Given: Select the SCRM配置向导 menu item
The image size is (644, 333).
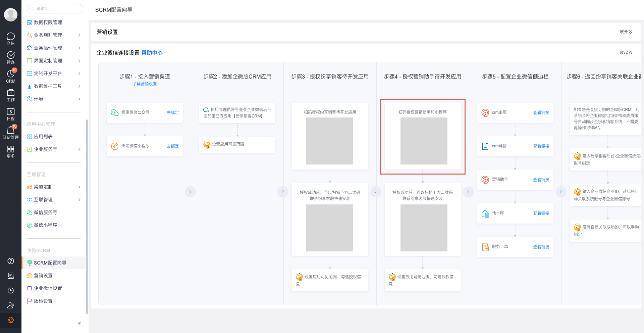Looking at the screenshot, I should [54, 263].
